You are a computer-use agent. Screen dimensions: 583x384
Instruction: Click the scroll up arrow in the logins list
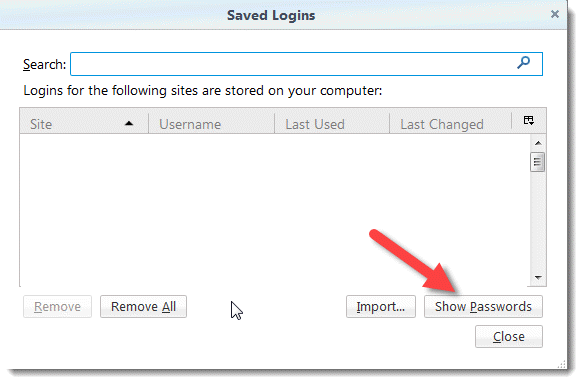(x=538, y=143)
